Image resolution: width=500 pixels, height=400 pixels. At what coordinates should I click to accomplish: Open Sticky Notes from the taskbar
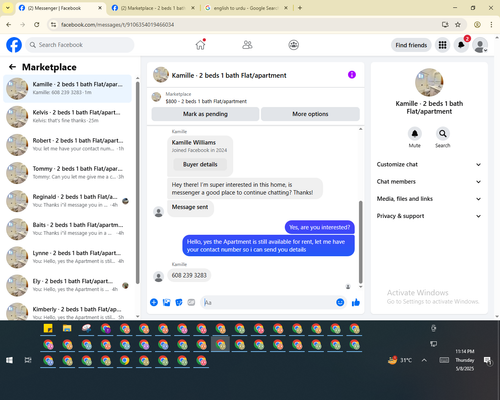point(48,328)
